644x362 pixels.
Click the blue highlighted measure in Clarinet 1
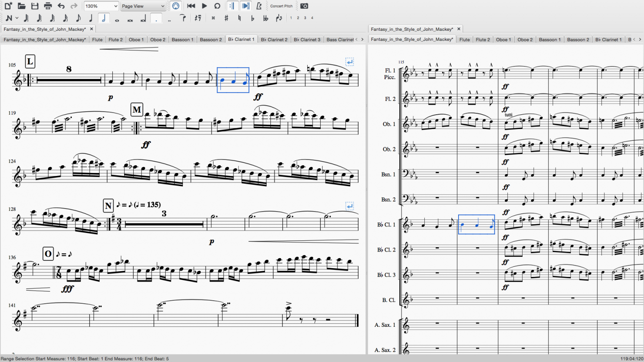click(x=476, y=224)
